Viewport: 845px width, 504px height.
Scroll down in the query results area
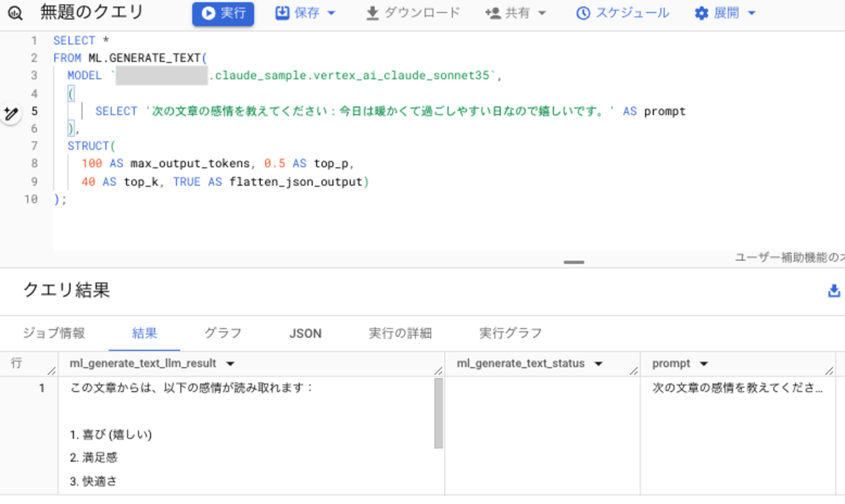[x=439, y=480]
